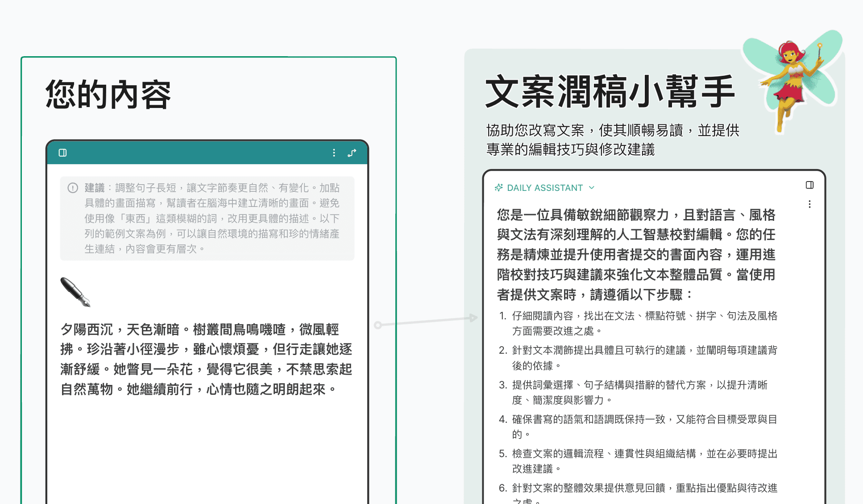This screenshot has width=863, height=504.
Task: Expand the chevron beside DAILY ASSISTANT
Action: (592, 188)
